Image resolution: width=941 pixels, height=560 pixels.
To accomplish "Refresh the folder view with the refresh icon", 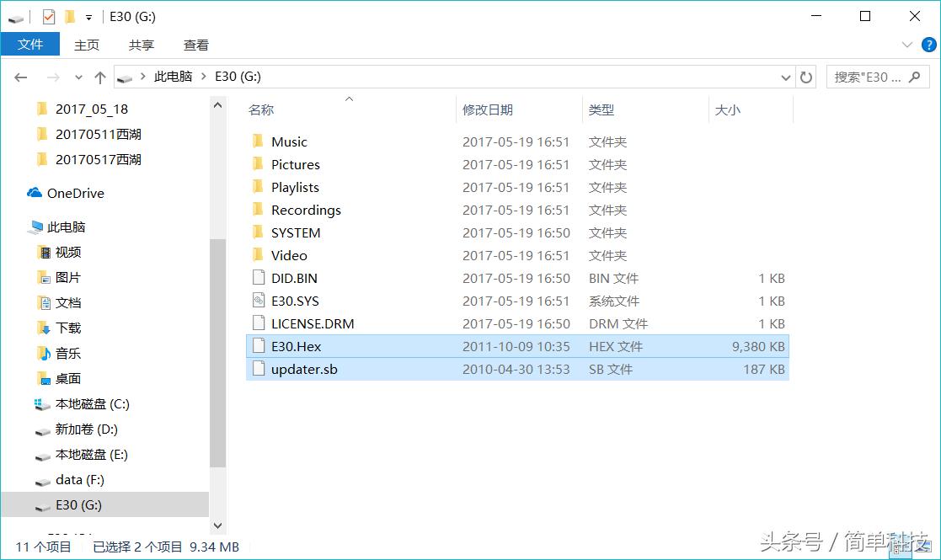I will pos(805,77).
